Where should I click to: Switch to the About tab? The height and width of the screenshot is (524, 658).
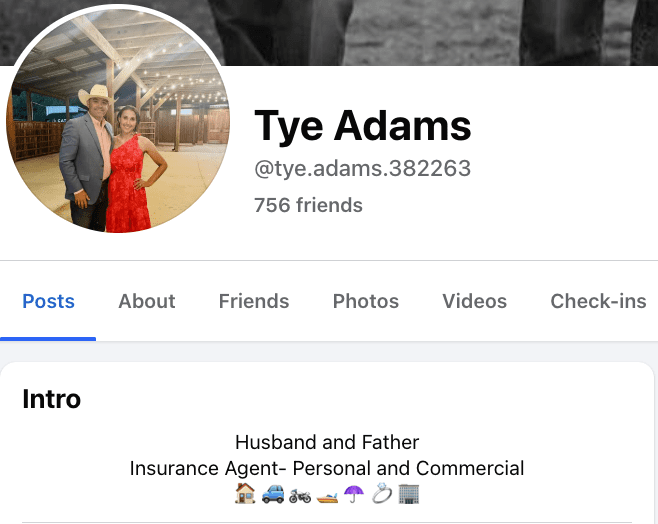point(147,301)
